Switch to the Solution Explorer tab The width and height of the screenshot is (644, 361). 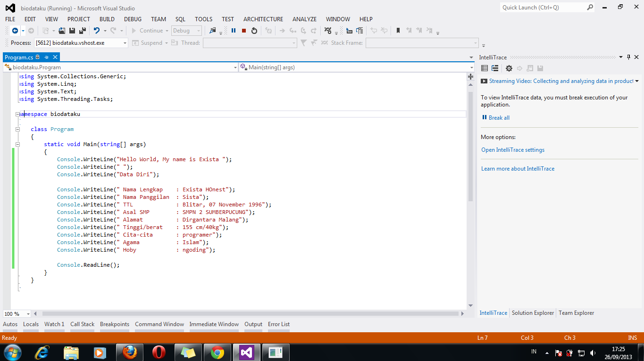(533, 313)
